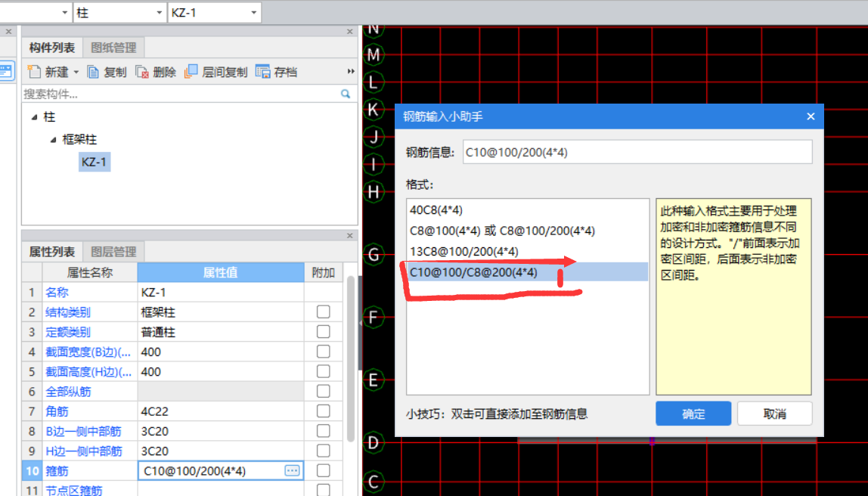The image size is (868, 496).
Task: Toggle 附加 checkbox for H边一侧中部筋 row
Action: (x=324, y=451)
